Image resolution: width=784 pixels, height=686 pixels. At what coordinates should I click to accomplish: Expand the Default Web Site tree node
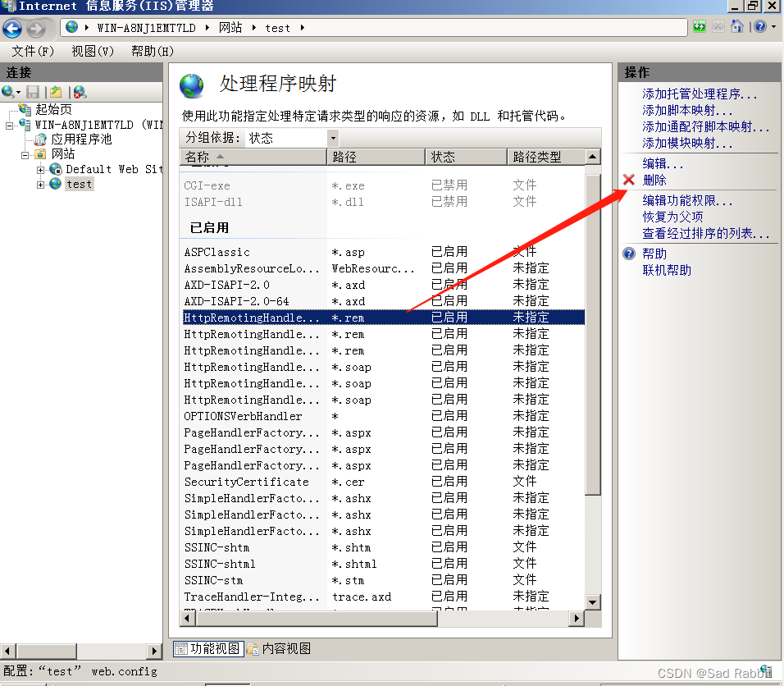pyautogui.click(x=39, y=168)
